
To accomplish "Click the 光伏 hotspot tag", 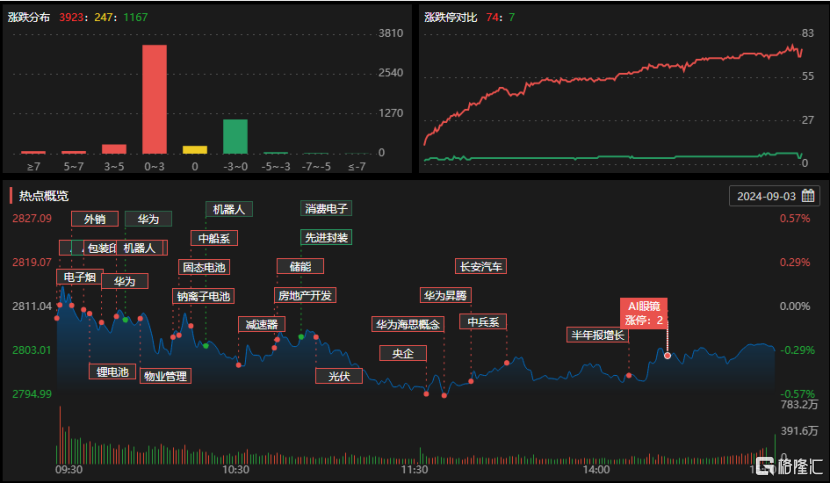I will point(339,376).
